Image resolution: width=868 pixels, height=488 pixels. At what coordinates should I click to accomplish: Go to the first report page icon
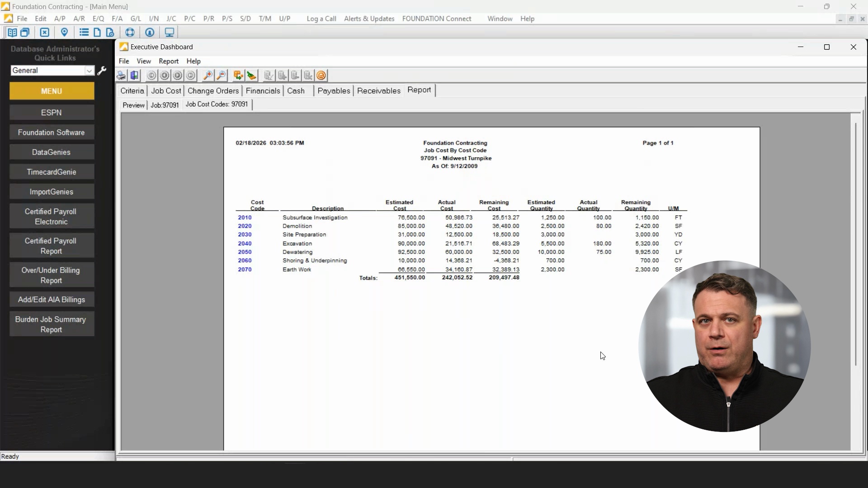(x=151, y=75)
